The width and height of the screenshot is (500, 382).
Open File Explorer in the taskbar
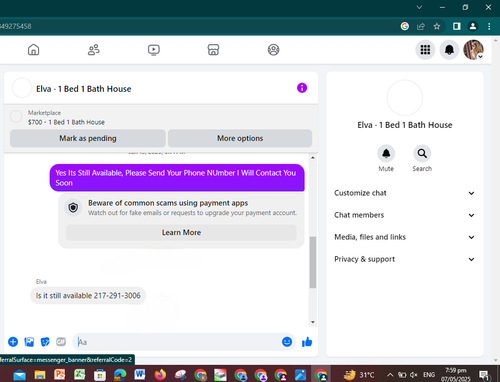coord(40,375)
